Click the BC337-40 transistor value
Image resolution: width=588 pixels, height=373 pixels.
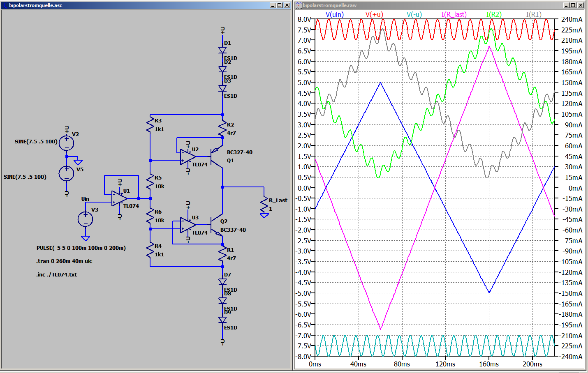click(233, 230)
